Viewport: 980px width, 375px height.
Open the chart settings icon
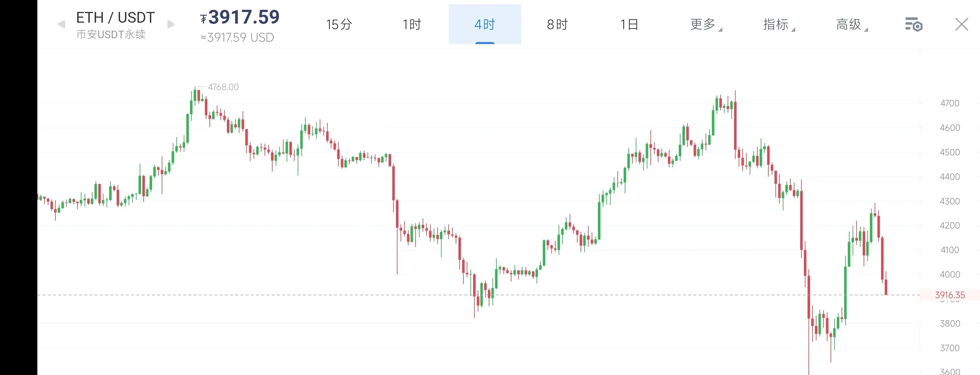click(914, 25)
